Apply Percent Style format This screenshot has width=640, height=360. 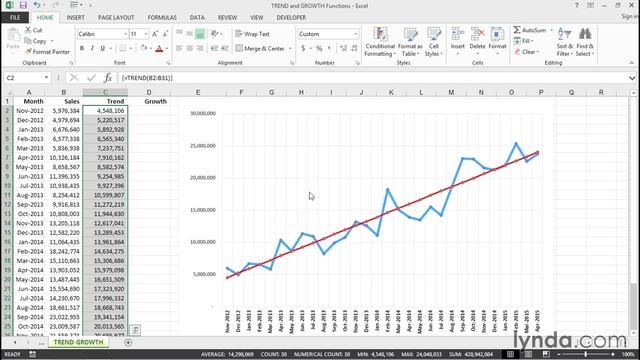pyautogui.click(x=319, y=48)
